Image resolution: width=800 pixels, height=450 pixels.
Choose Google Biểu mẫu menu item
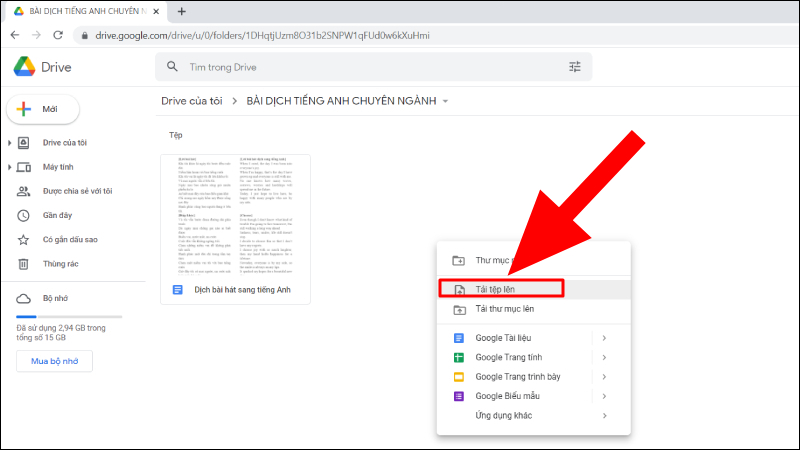pyautogui.click(x=534, y=396)
